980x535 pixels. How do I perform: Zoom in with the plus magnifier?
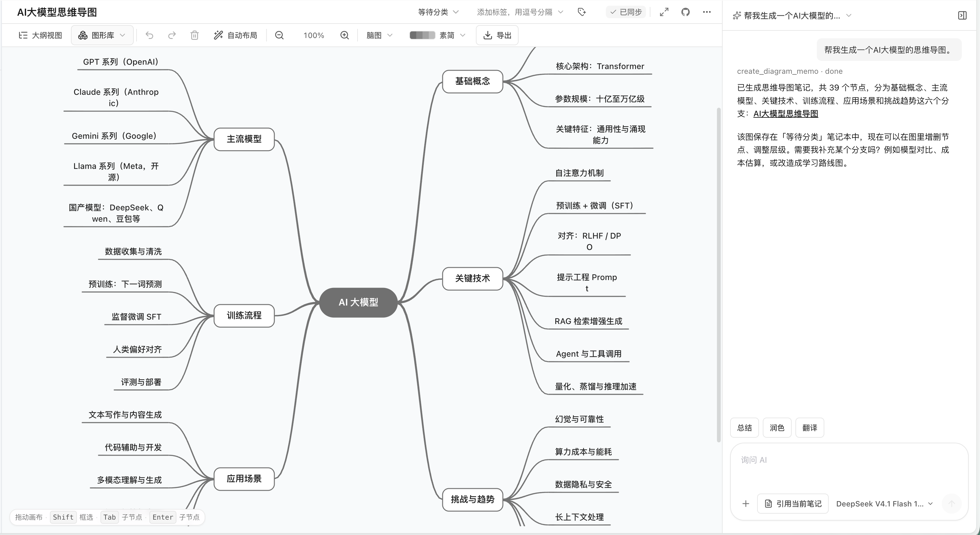[x=344, y=35]
